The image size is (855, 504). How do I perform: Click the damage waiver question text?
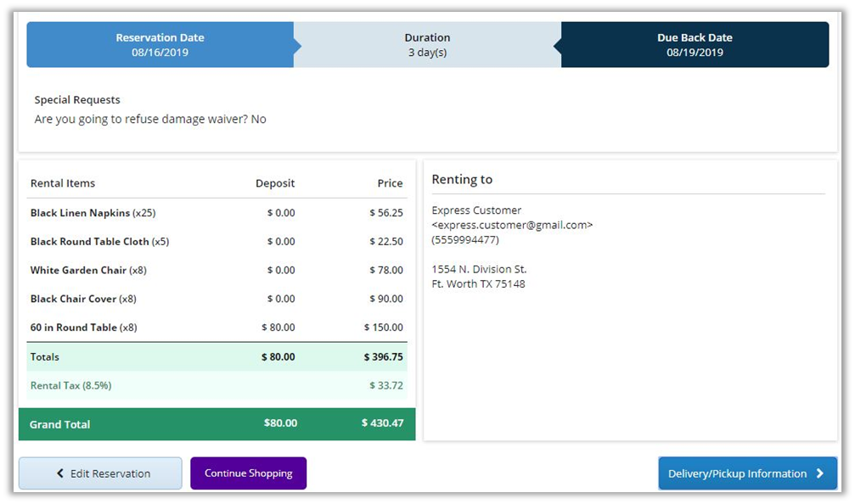150,120
